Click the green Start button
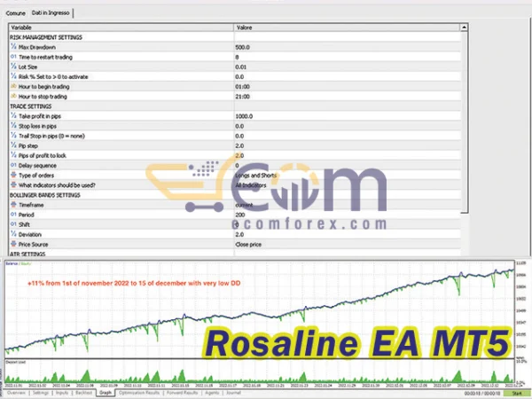Screen dimensions: 532x399 point(516,393)
